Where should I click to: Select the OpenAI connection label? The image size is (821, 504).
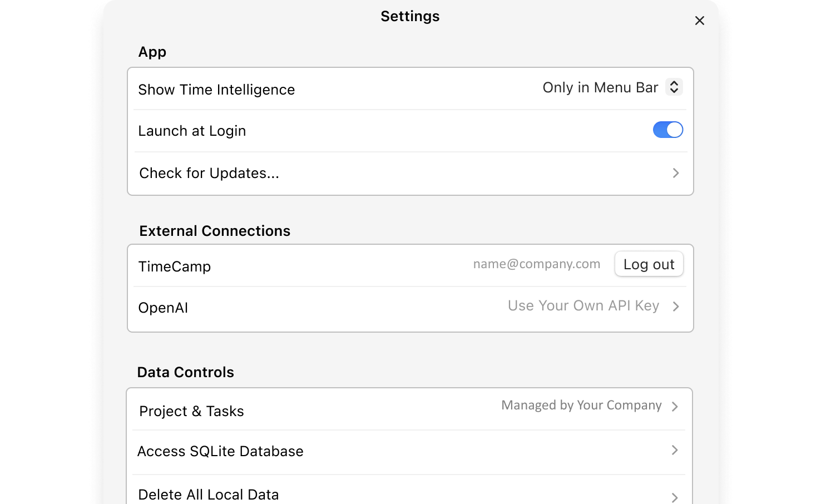click(163, 308)
